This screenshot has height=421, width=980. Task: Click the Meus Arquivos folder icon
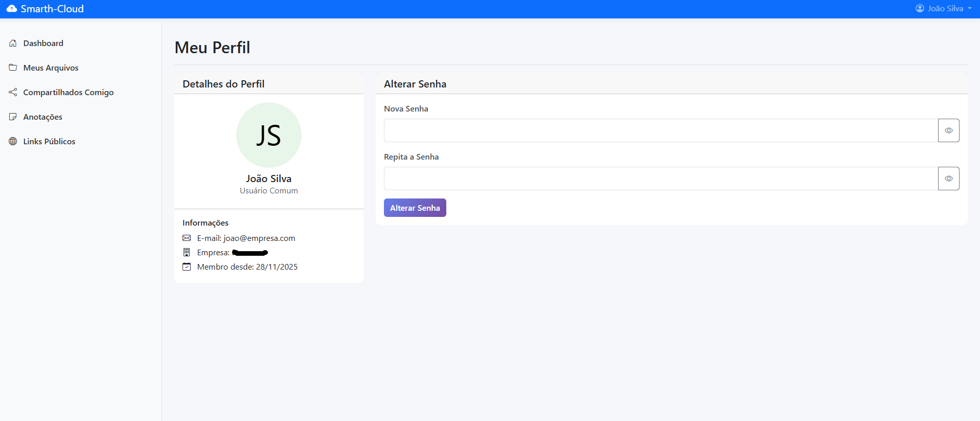point(13,68)
